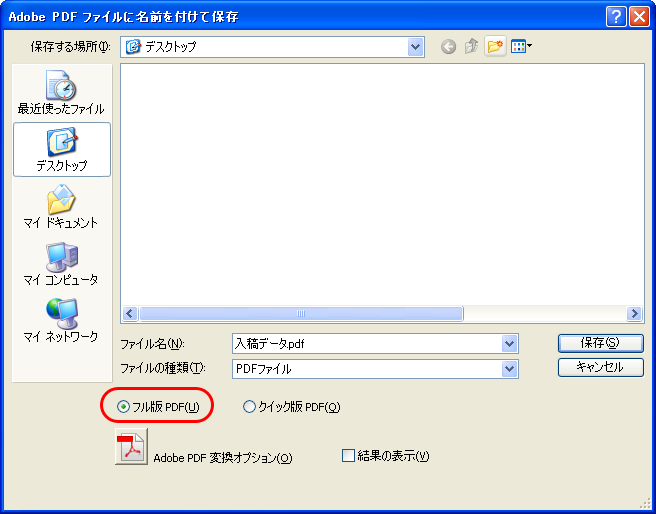The image size is (656, 514).
Task: Select the Quick PDF (クイック版 PDF) radio button
Action: 249,407
